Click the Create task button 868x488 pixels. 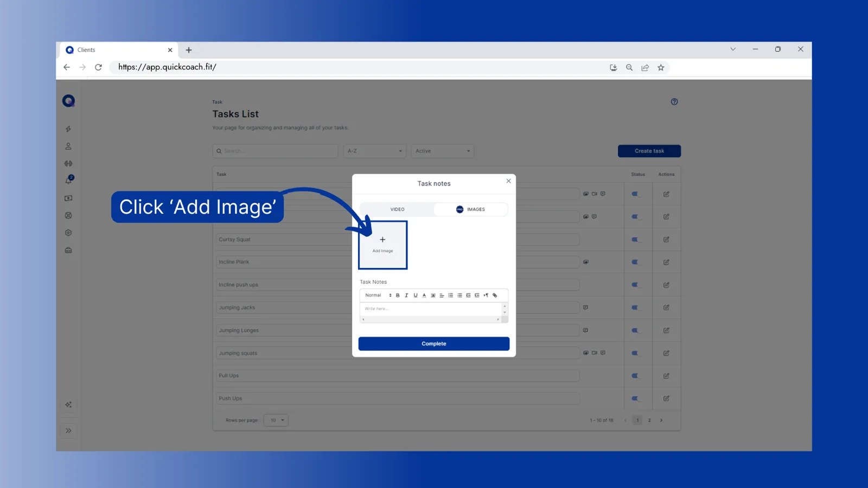649,151
